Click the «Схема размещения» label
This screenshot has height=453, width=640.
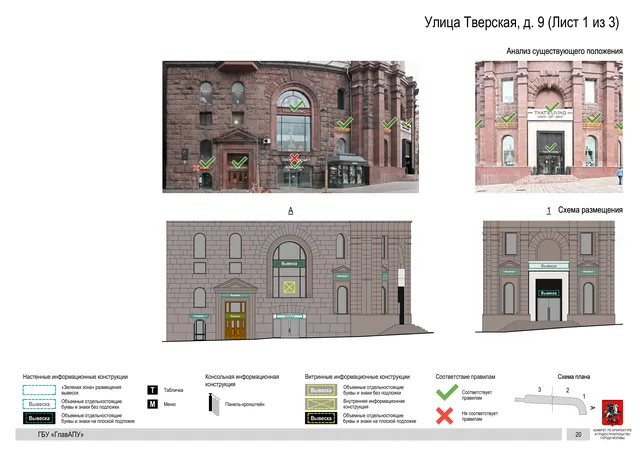point(590,210)
